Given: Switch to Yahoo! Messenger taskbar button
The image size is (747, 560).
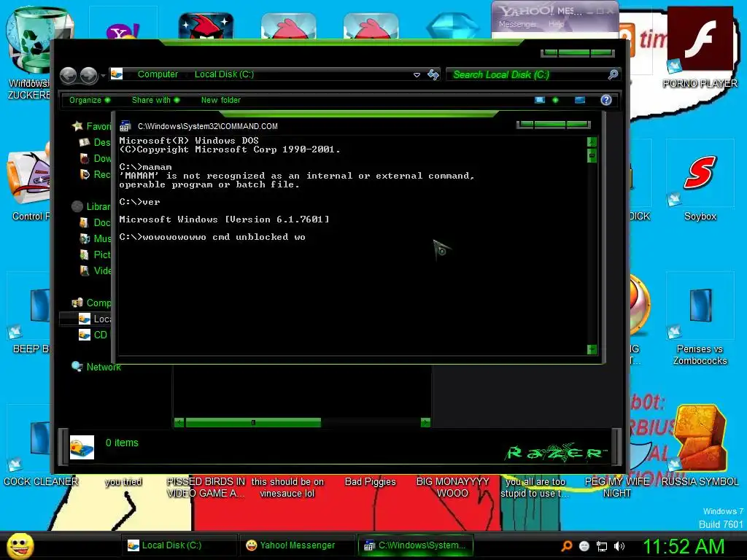Looking at the screenshot, I should pyautogui.click(x=297, y=545).
